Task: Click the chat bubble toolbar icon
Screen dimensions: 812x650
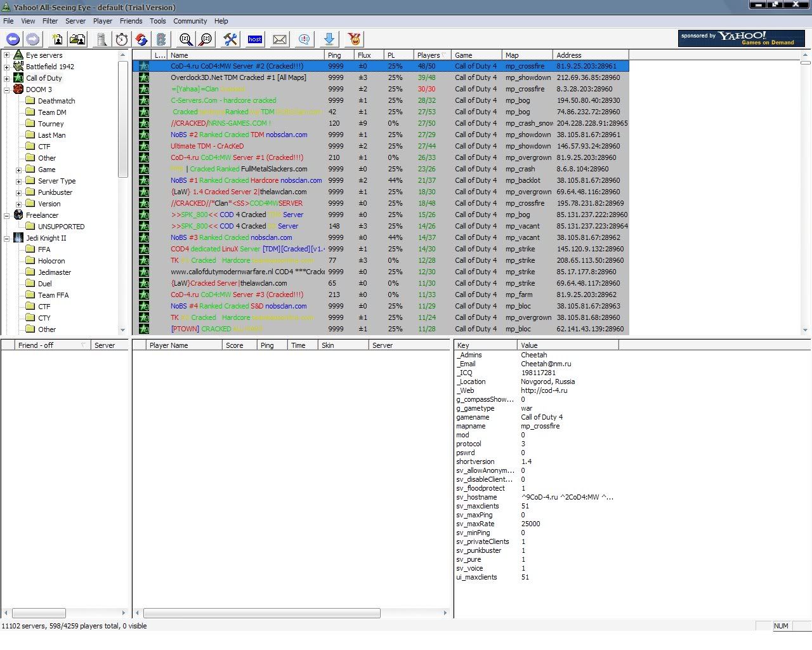Action: point(304,39)
